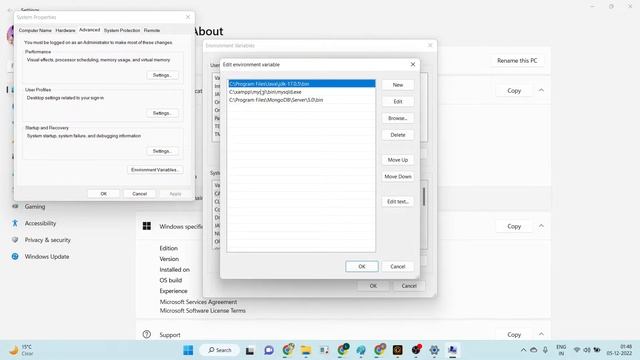Click the microphone tray icon
Image resolution: width=640 pixels, height=360 pixels.
point(545,350)
